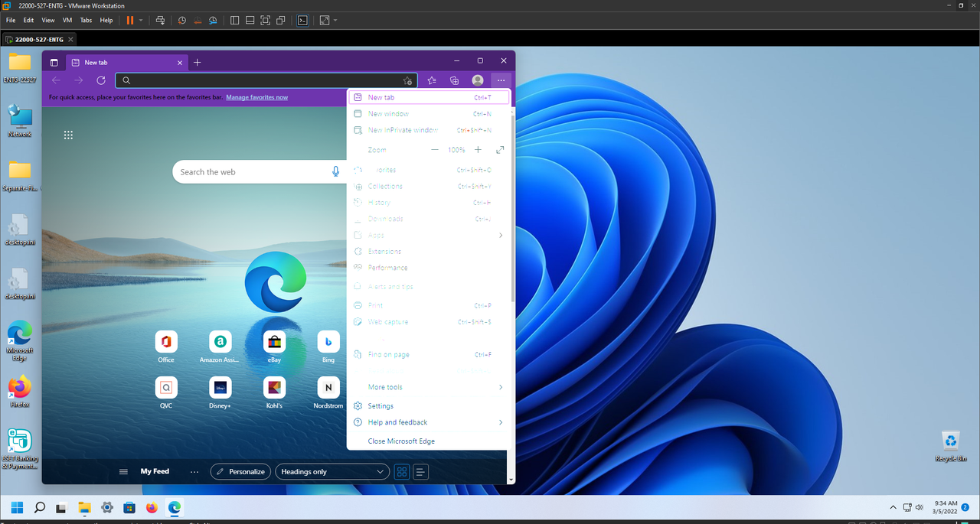Screen dimensions: 980x524
Task: Open a new tab with plus button
Action: 197,62
